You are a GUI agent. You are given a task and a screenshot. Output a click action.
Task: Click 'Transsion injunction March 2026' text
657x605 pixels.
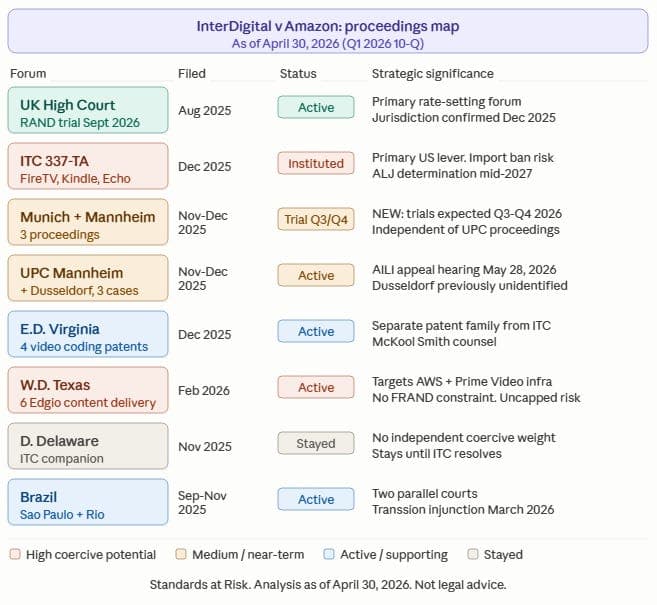coord(463,510)
